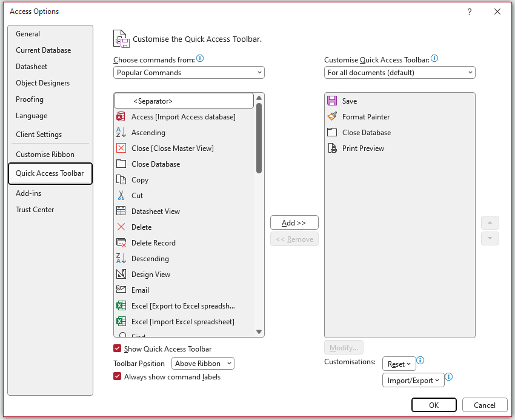
Task: Click the red Delete icon
Action: (121, 227)
